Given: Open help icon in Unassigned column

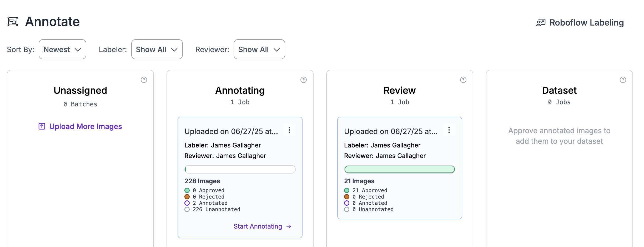Looking at the screenshot, I should [144, 80].
